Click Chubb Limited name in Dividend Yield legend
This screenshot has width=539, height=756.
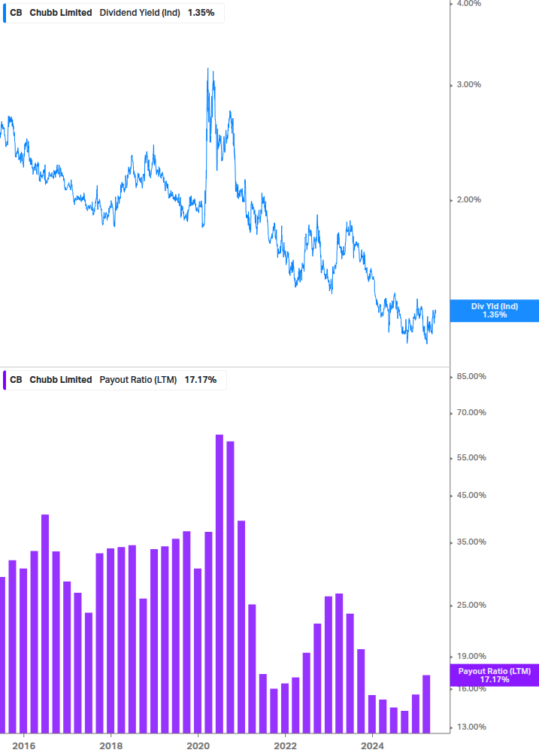(61, 13)
